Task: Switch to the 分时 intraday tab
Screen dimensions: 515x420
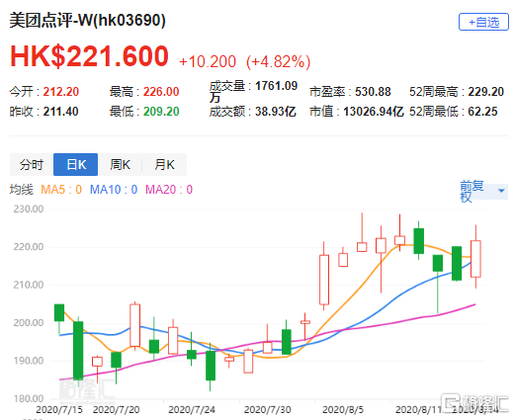Action: [x=32, y=164]
